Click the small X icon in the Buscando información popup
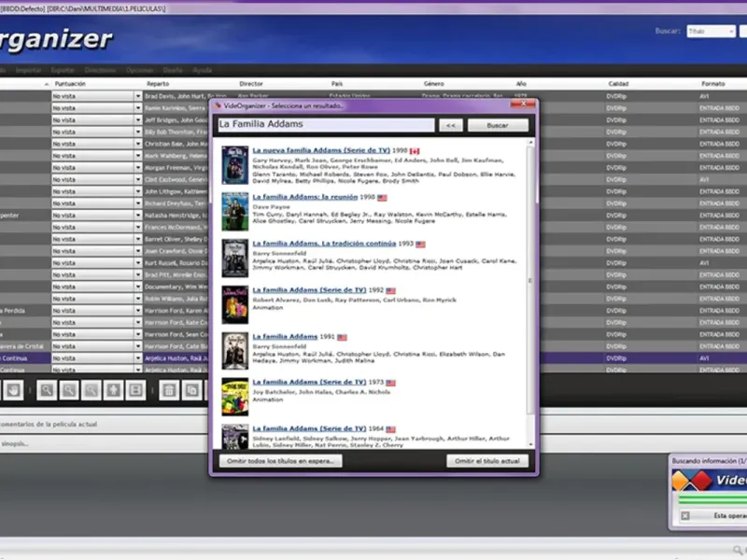Image resolution: width=747 pixels, height=560 pixels. point(685,516)
